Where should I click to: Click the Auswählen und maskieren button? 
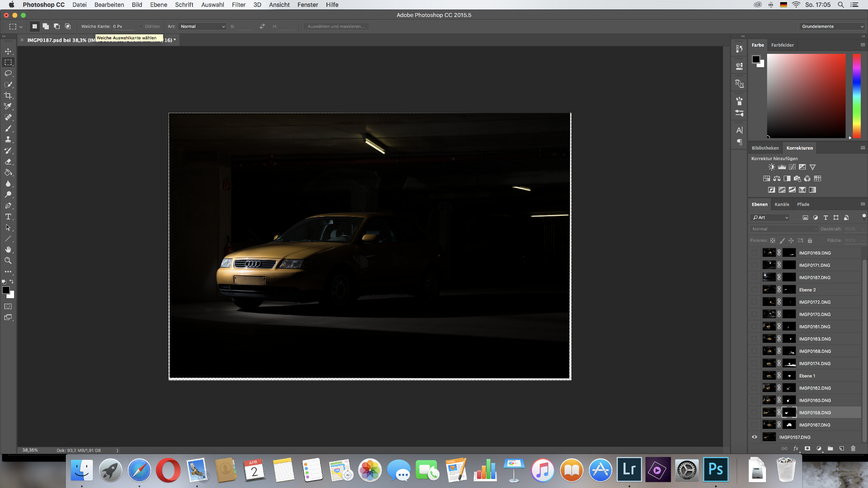pyautogui.click(x=336, y=26)
